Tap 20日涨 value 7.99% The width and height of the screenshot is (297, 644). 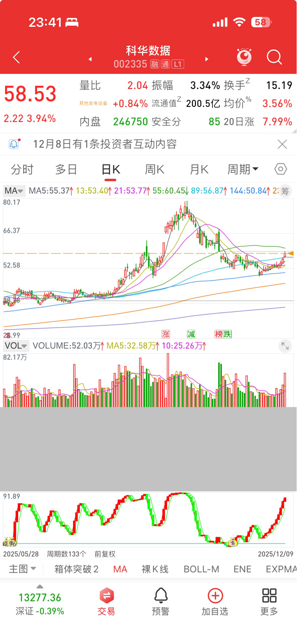pos(277,122)
